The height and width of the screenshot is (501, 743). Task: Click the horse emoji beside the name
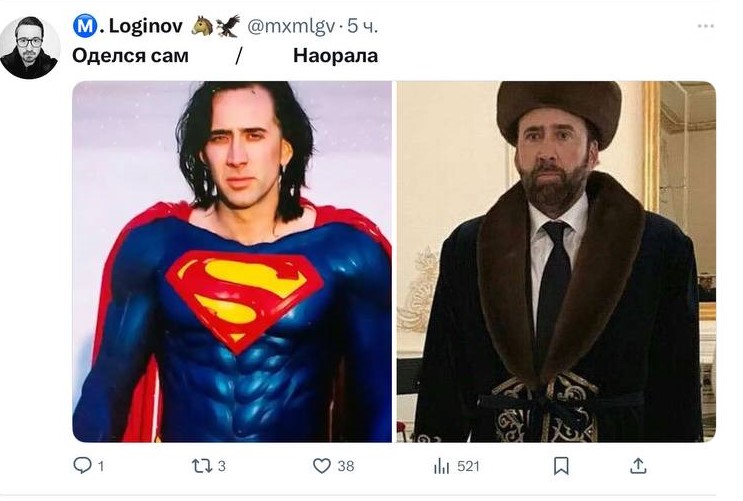202,26
